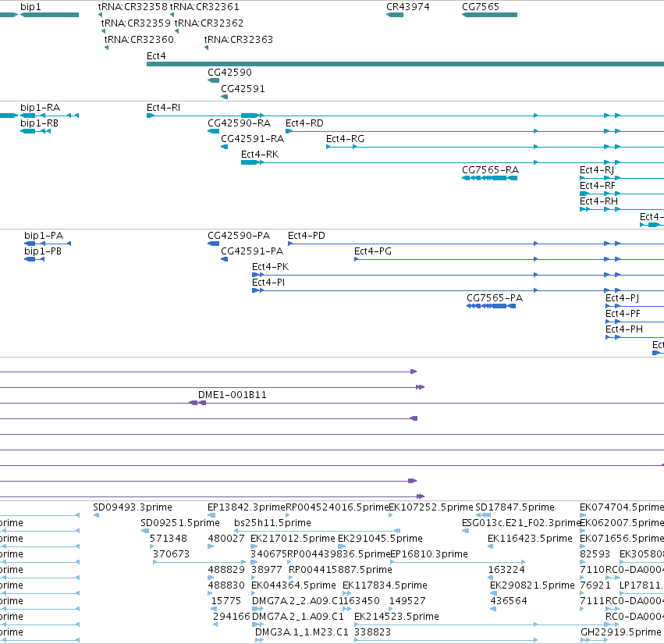Select the bip1-RA transcript label
The height and width of the screenshot is (644, 664).
pos(41,108)
